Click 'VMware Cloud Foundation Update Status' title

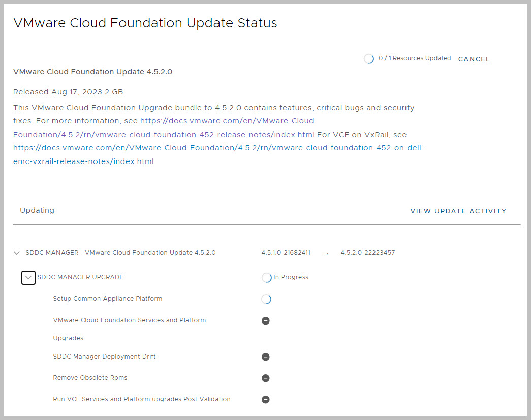click(145, 23)
